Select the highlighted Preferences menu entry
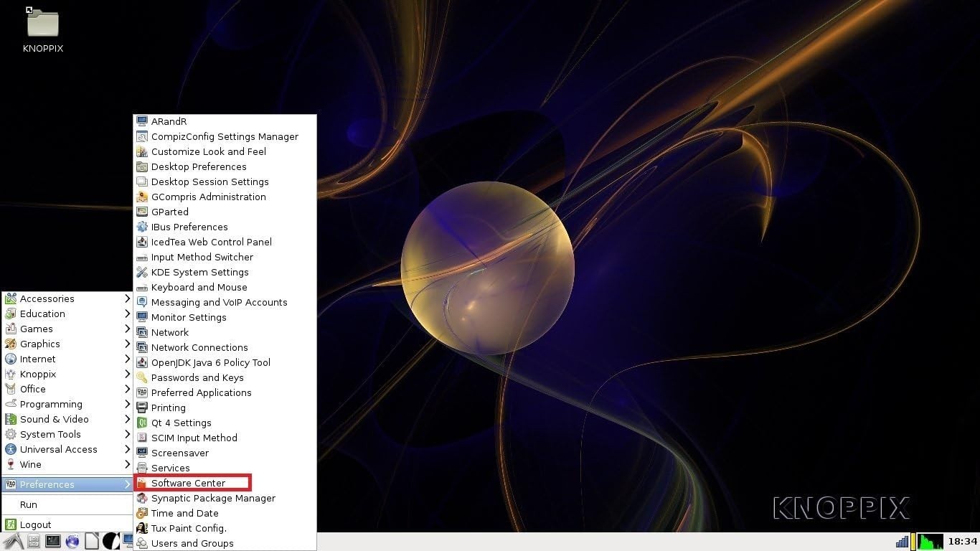The height and width of the screenshot is (551, 980). coord(67,484)
